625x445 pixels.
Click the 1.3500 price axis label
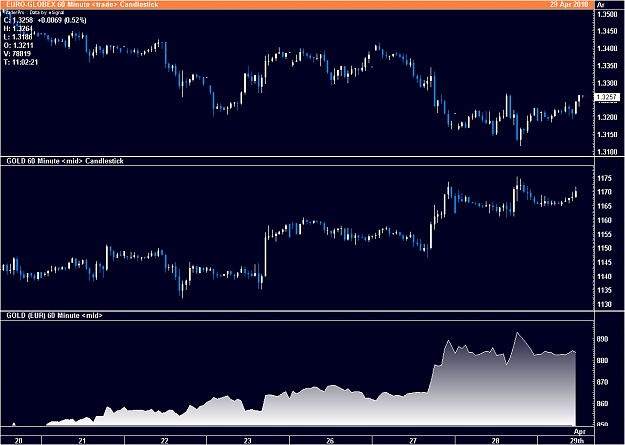coord(607,14)
